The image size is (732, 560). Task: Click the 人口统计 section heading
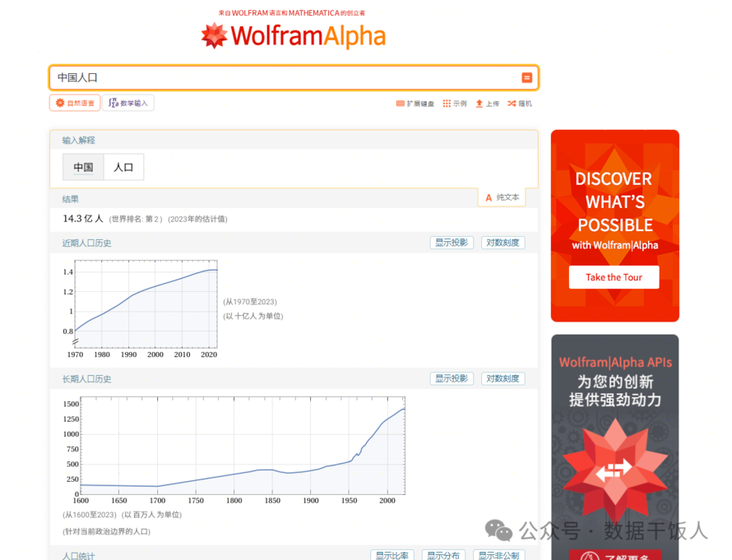[x=78, y=556]
